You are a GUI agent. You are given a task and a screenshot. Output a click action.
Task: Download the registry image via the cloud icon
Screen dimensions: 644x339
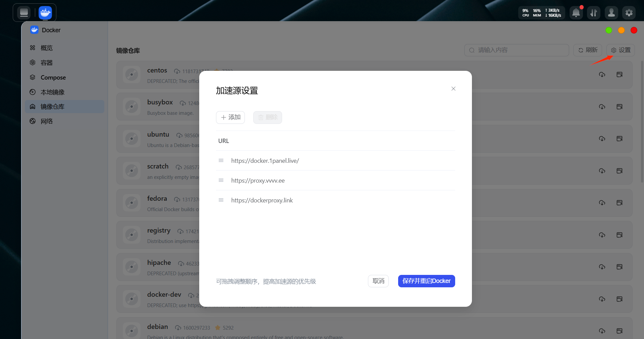point(602,235)
